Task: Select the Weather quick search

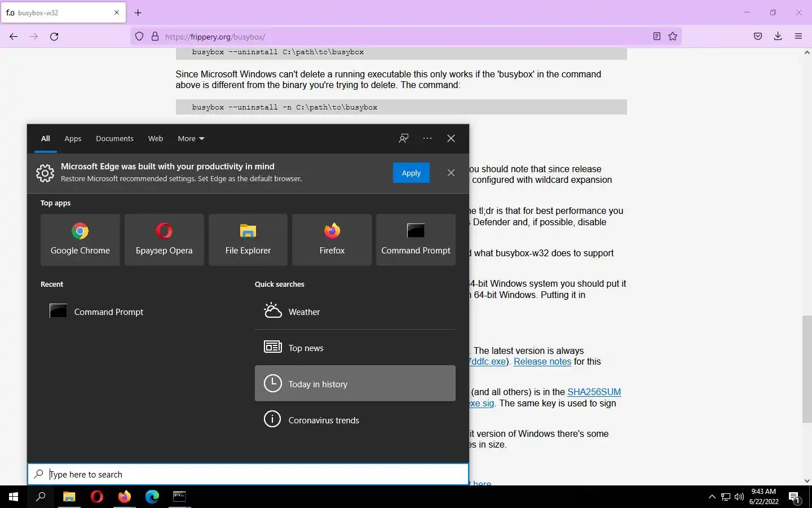Action: (x=355, y=312)
